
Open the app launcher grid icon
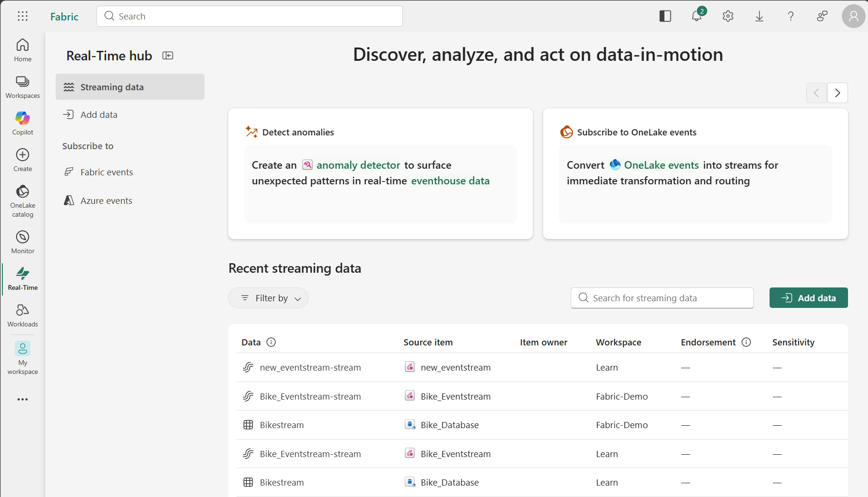tap(23, 16)
